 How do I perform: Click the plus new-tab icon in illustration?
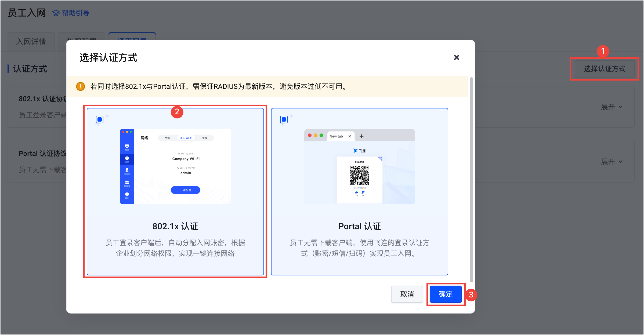(x=361, y=136)
